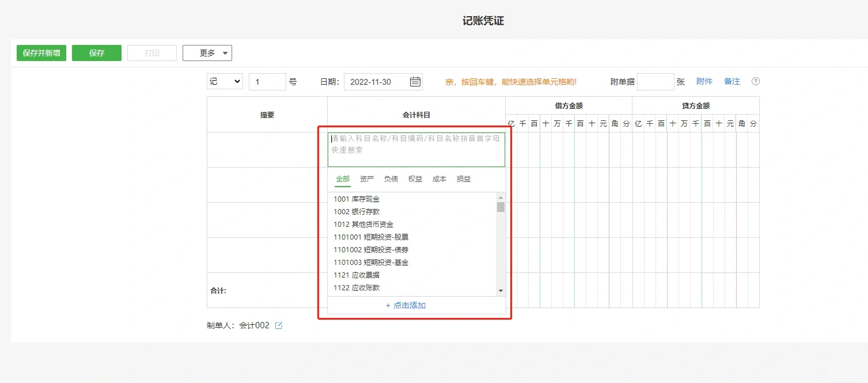Click the green 保存 button
Screen dimensions: 868x383
96,52
